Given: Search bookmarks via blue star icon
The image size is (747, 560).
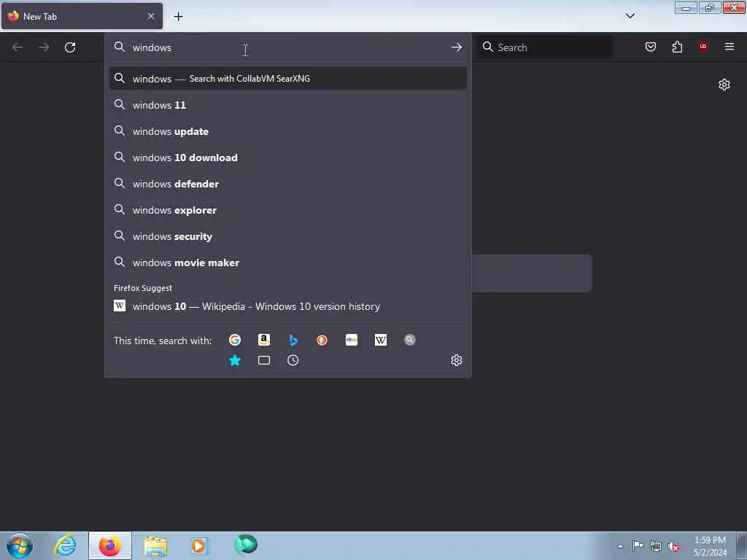Looking at the screenshot, I should 234,360.
